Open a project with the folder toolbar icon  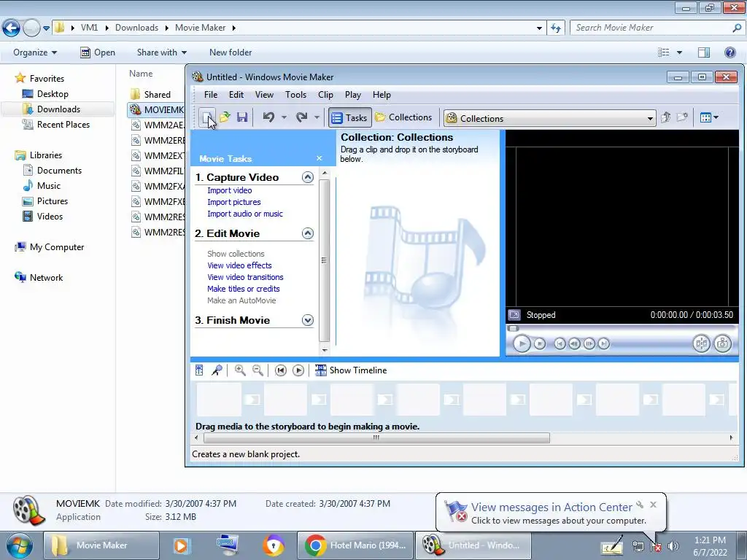click(225, 117)
